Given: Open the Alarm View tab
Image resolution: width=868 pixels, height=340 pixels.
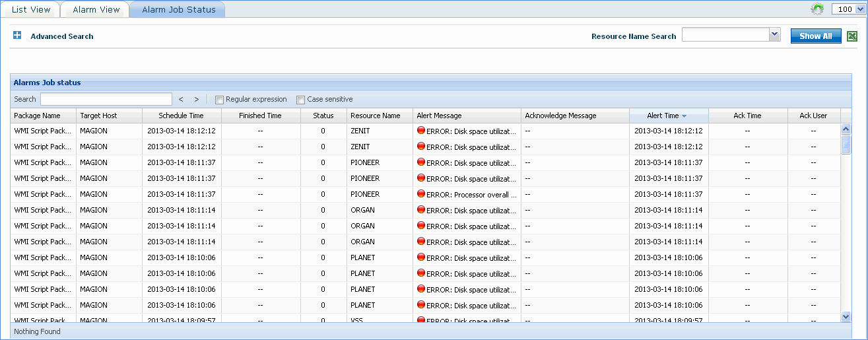Looking at the screenshot, I should 96,9.
